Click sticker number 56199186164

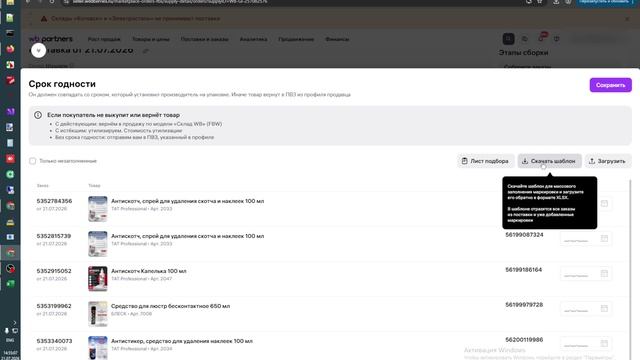click(524, 270)
